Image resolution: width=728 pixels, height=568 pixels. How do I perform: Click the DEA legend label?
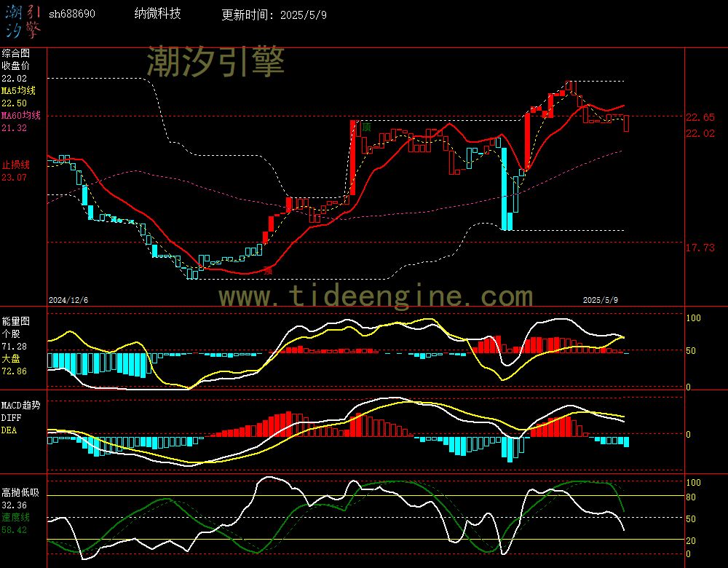coord(9,430)
